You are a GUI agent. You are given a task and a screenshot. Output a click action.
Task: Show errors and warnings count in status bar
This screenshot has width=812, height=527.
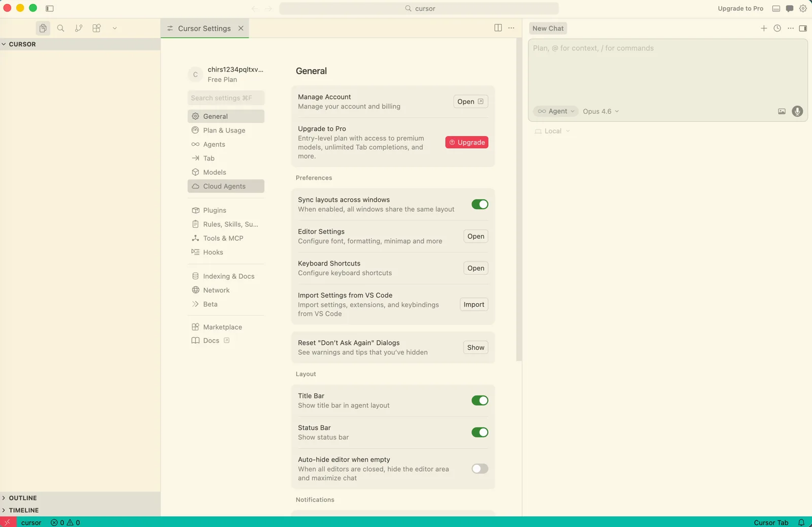point(65,522)
